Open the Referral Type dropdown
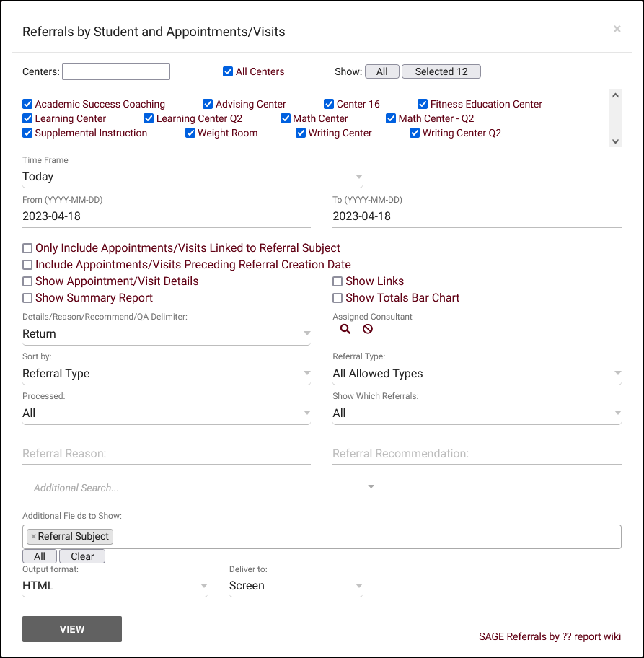 (476, 374)
